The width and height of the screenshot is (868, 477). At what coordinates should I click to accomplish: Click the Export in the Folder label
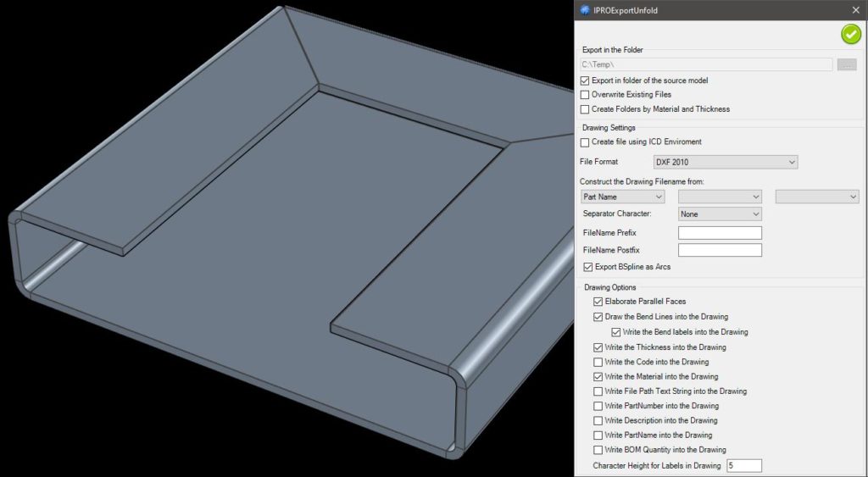pyautogui.click(x=612, y=50)
